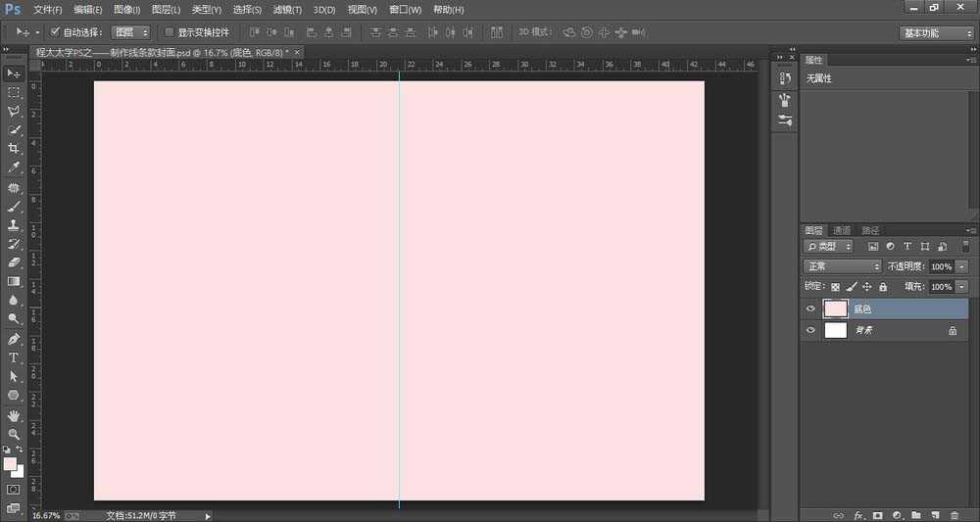
Task: Click the foreground color swatch
Action: 10,463
